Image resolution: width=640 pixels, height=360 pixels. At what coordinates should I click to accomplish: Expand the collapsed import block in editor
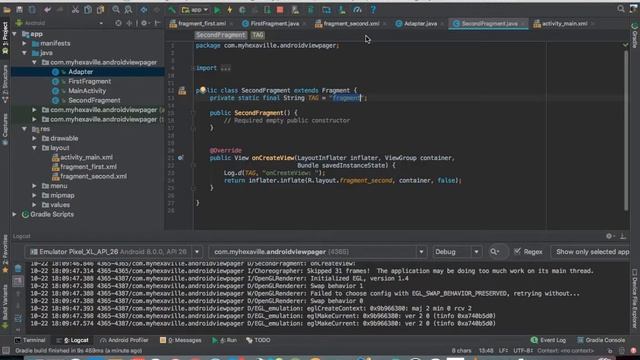(x=225, y=68)
